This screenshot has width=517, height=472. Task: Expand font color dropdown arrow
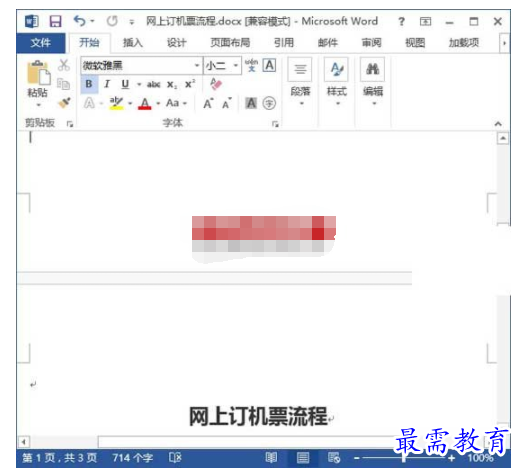(x=158, y=104)
